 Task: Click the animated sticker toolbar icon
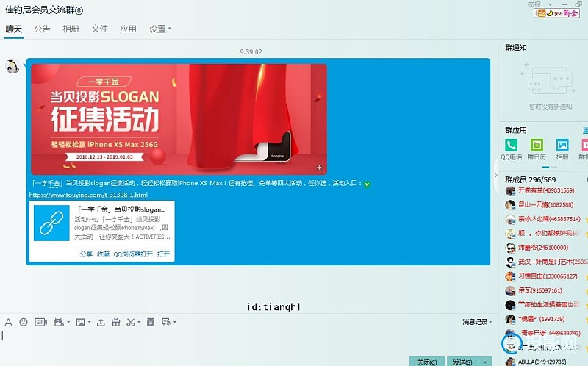click(59, 322)
